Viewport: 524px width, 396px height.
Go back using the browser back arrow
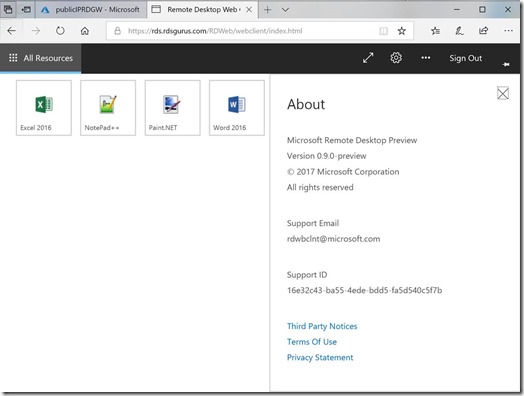12,31
